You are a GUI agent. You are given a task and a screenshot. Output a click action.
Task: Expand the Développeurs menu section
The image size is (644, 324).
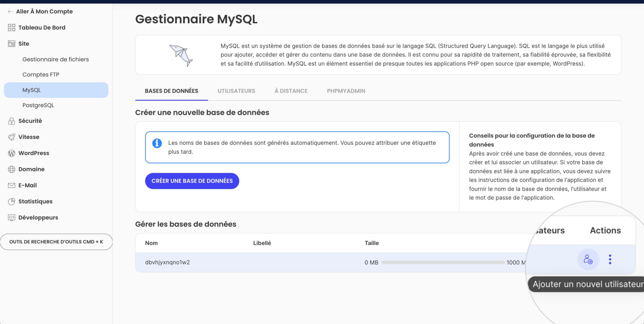[38, 218]
